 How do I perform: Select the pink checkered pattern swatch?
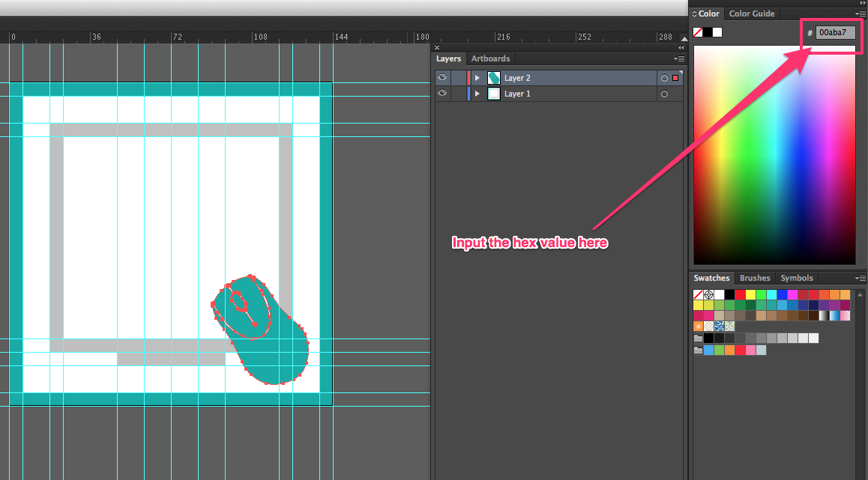click(x=845, y=315)
